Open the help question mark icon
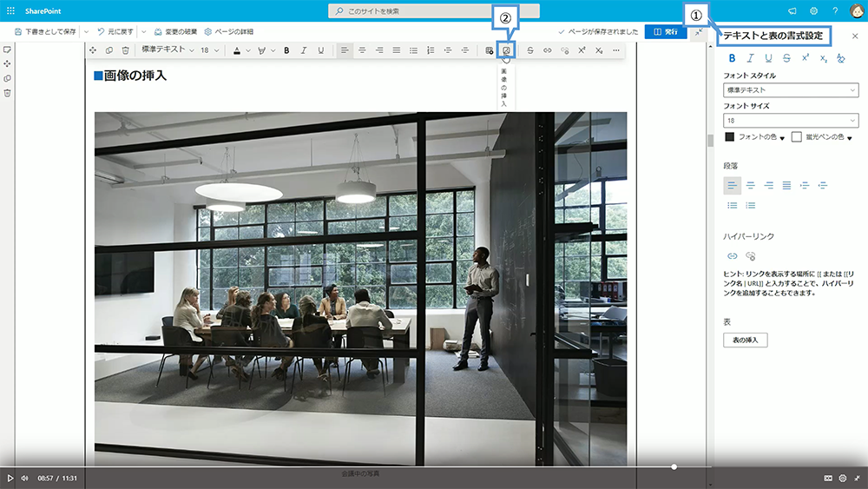 coord(835,10)
